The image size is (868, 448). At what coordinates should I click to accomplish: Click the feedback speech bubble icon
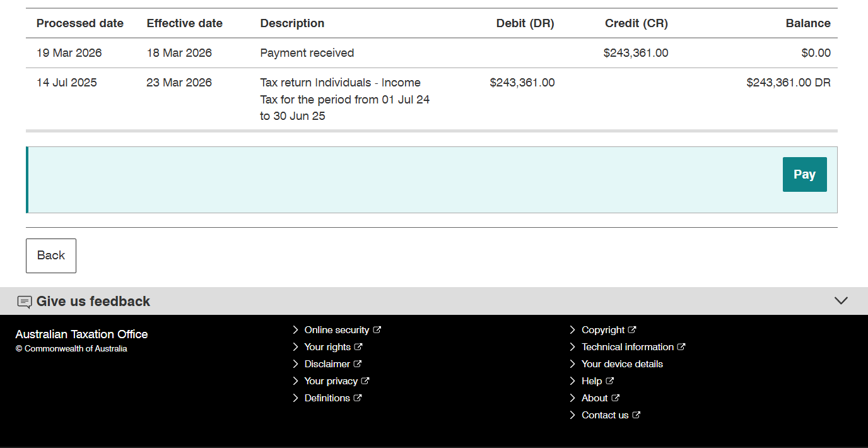(x=25, y=302)
